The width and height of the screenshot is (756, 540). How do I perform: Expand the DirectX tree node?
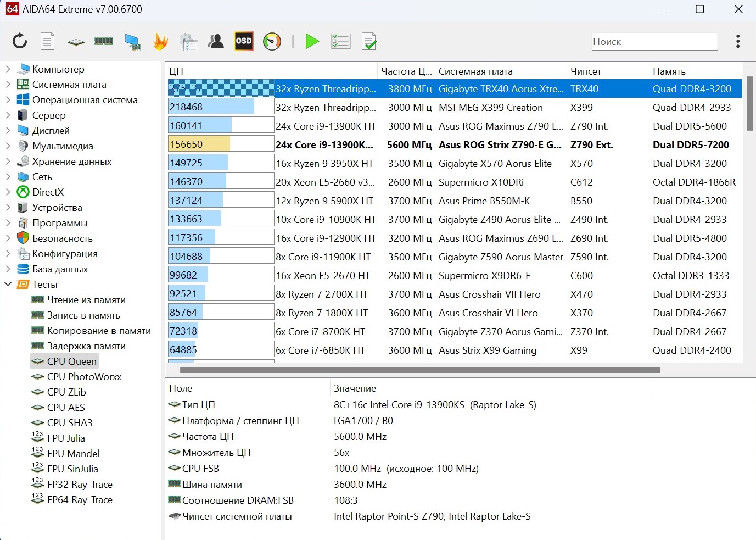8,192
